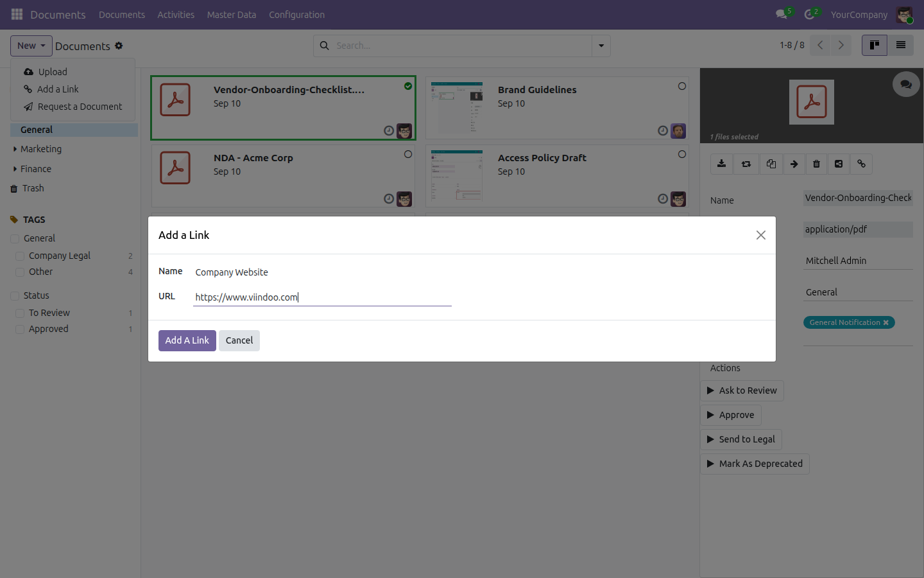Click the trash icon in the details panel

click(x=816, y=164)
